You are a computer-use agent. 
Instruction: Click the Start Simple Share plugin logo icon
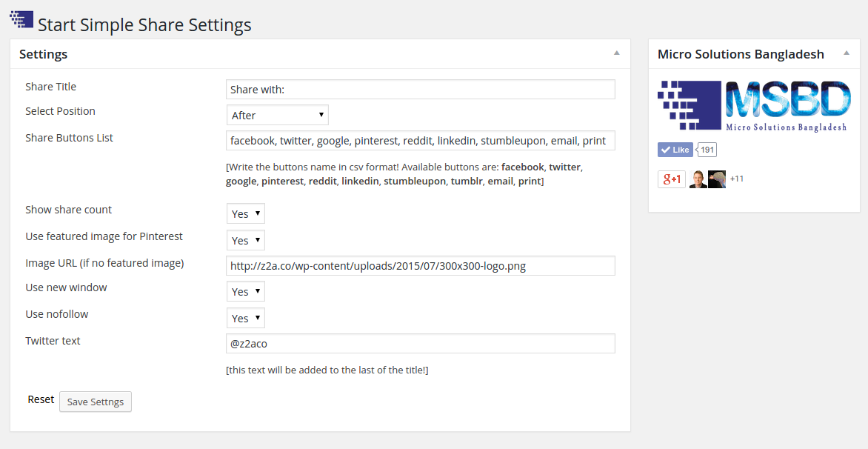pos(21,19)
